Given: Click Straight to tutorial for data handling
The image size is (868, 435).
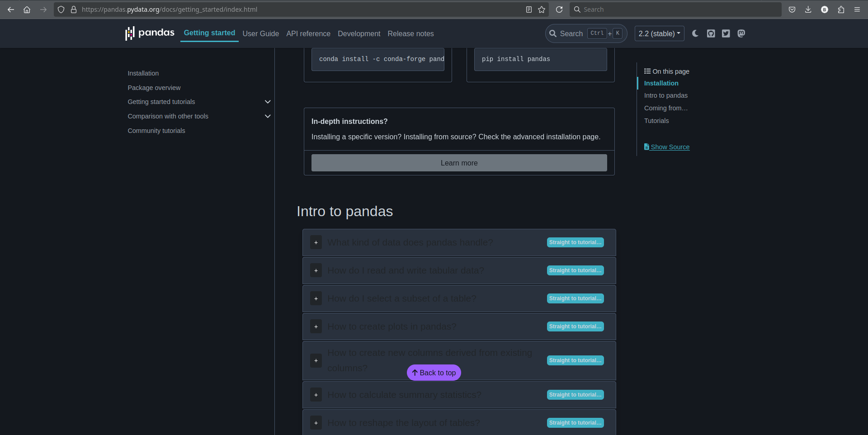Looking at the screenshot, I should click(576, 242).
